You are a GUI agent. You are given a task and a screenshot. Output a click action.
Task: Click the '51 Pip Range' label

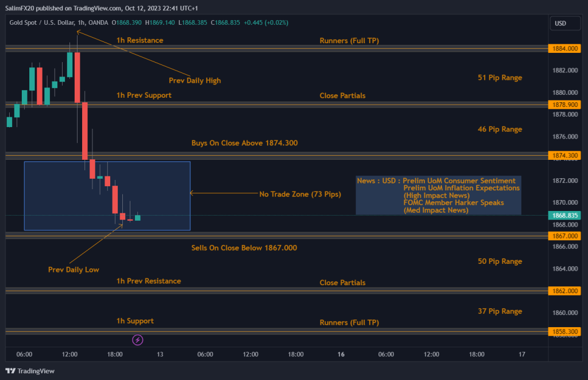point(500,78)
